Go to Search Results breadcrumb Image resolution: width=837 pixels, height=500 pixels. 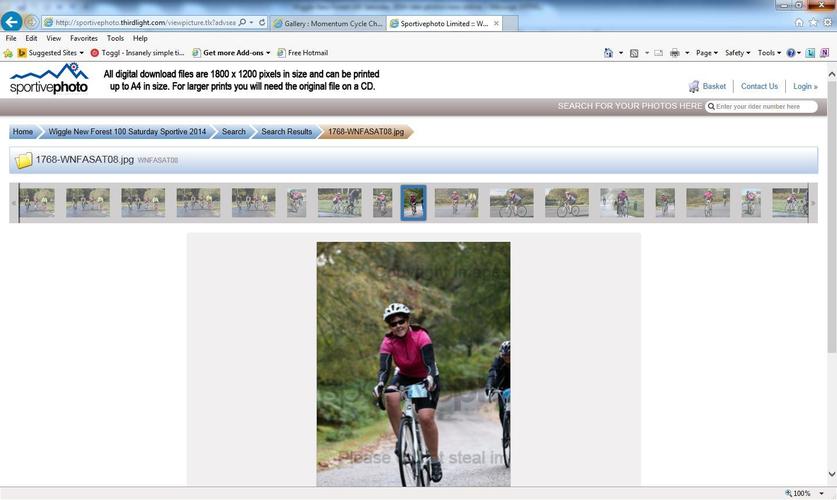(286, 131)
